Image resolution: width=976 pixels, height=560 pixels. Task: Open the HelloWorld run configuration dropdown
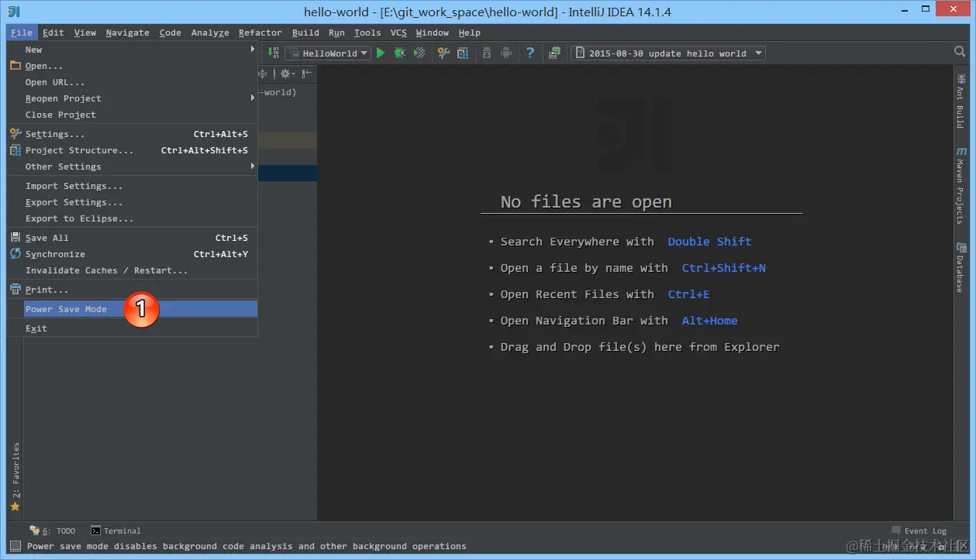tap(326, 53)
